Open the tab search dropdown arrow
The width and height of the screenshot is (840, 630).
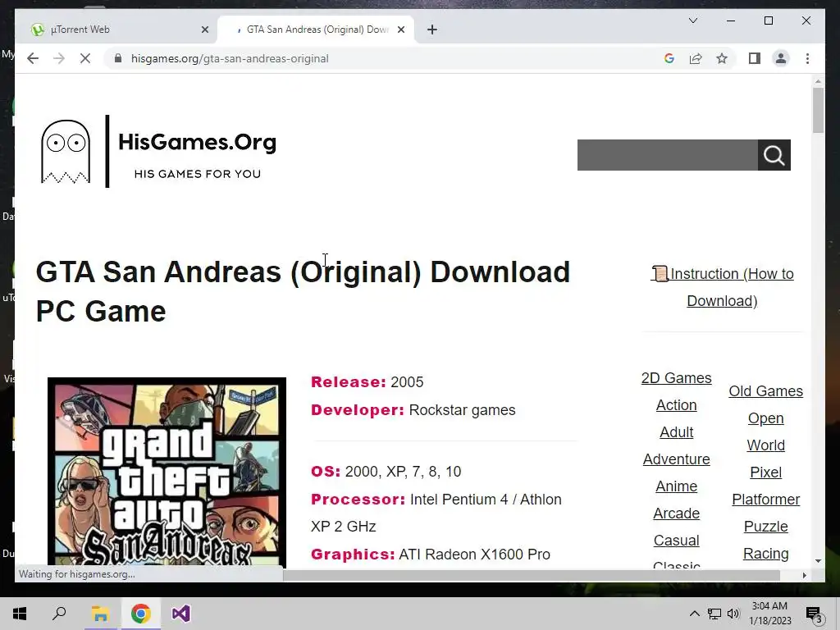click(x=692, y=21)
